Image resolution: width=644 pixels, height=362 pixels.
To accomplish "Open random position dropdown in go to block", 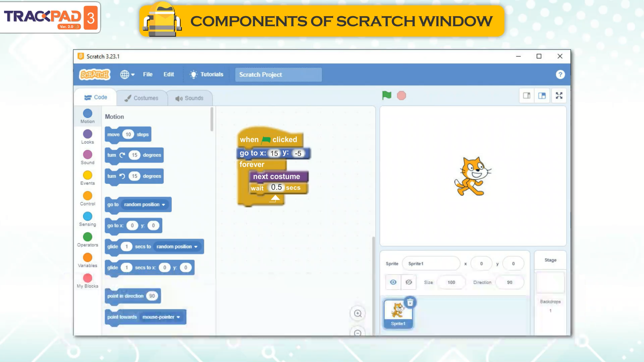I will pyautogui.click(x=144, y=204).
